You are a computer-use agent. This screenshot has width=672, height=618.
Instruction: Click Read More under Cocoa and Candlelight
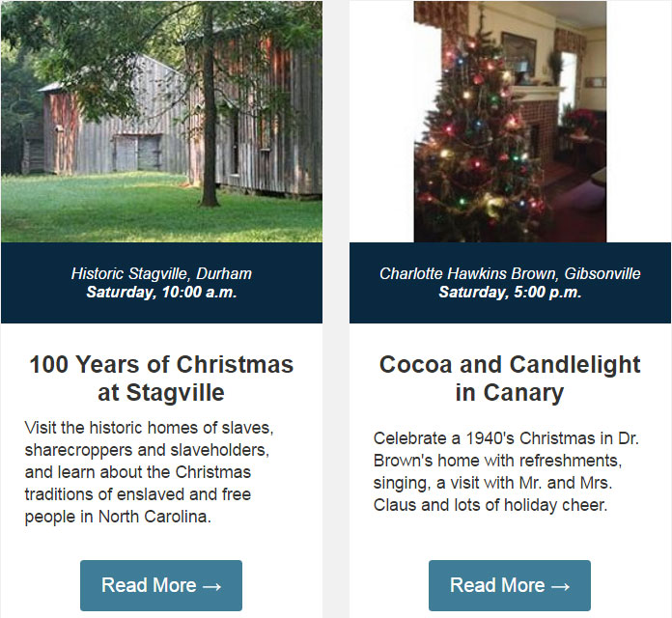coord(510,585)
